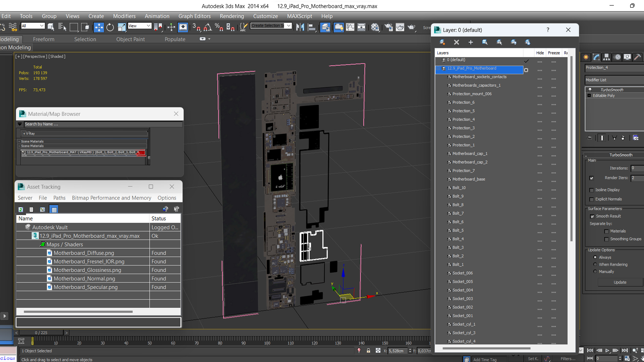Open Layer dialog help question mark
The height and width of the screenshot is (362, 644).
pos(548,30)
